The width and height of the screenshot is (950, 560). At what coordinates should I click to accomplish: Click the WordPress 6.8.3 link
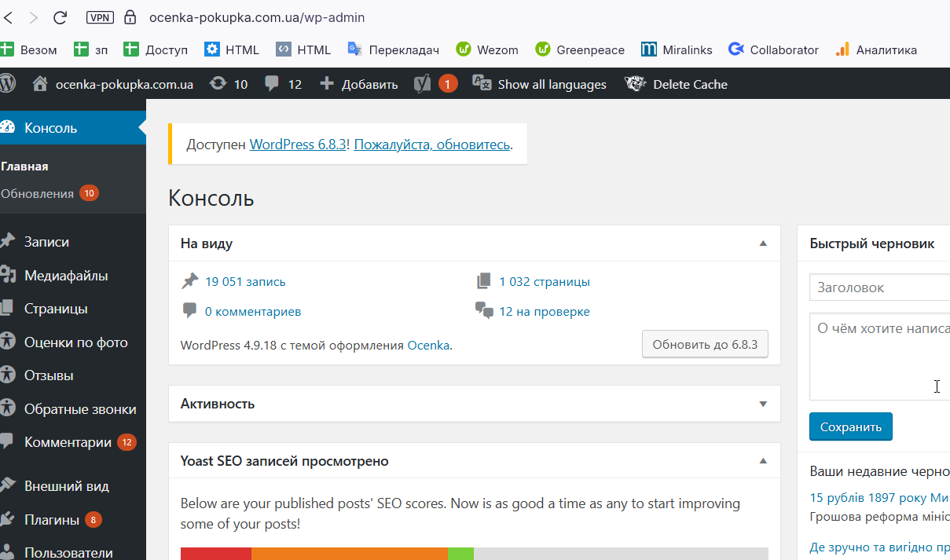click(298, 145)
